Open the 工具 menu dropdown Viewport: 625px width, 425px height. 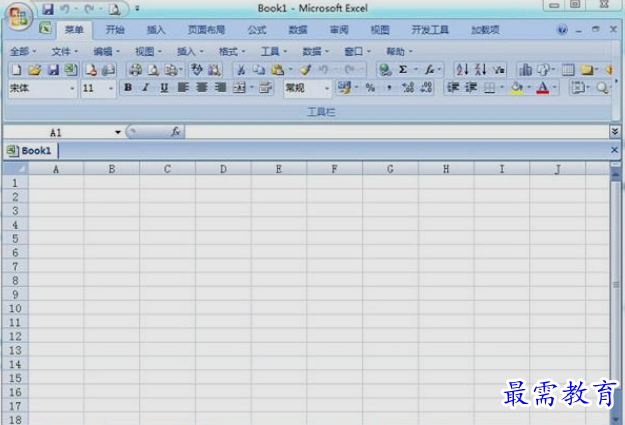(274, 51)
